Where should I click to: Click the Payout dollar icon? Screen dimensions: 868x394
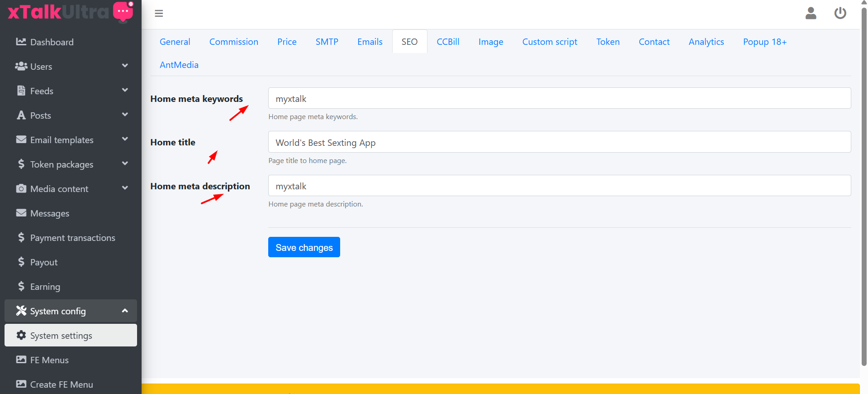pyautogui.click(x=21, y=262)
